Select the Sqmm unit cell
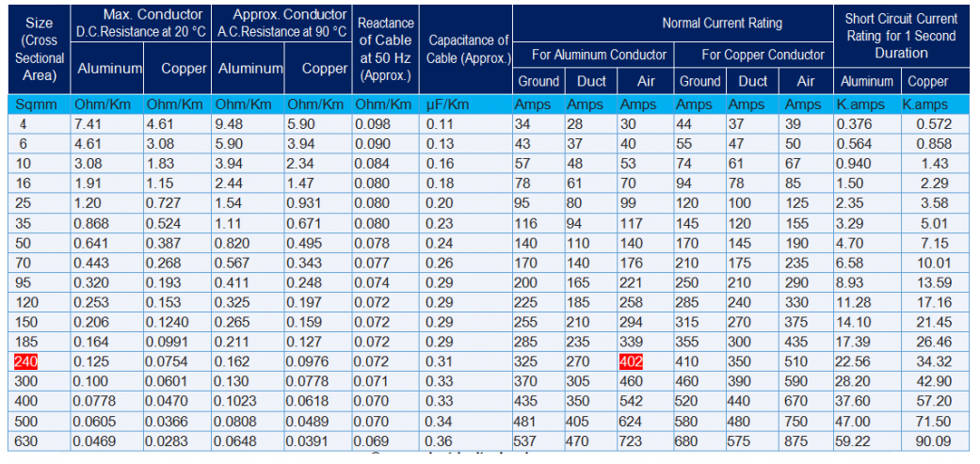The height and width of the screenshot is (464, 980). 34,104
